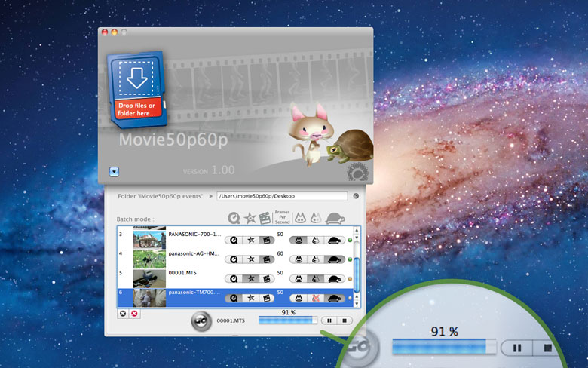Select the panasonic-TM700... file name

(x=194, y=293)
